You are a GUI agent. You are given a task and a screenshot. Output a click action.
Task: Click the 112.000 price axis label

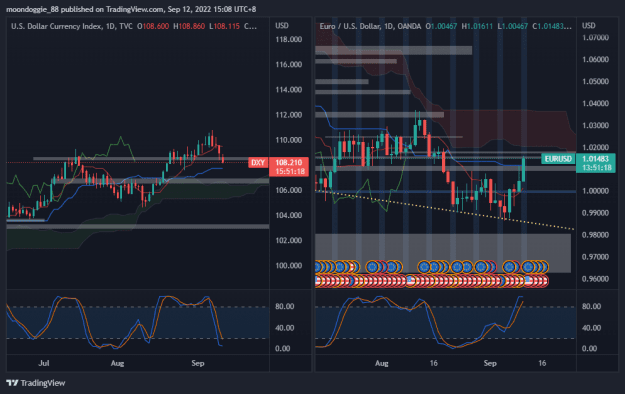pos(289,115)
